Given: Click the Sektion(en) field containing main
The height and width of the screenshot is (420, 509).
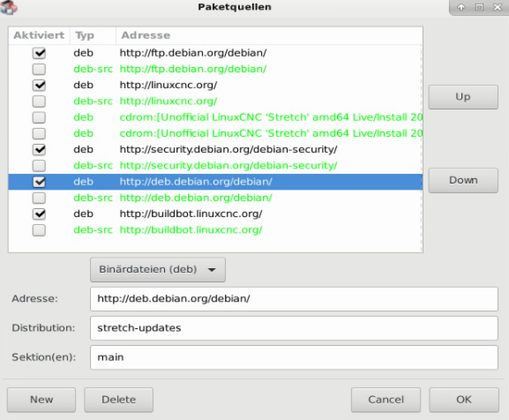Looking at the screenshot, I should tap(294, 357).
